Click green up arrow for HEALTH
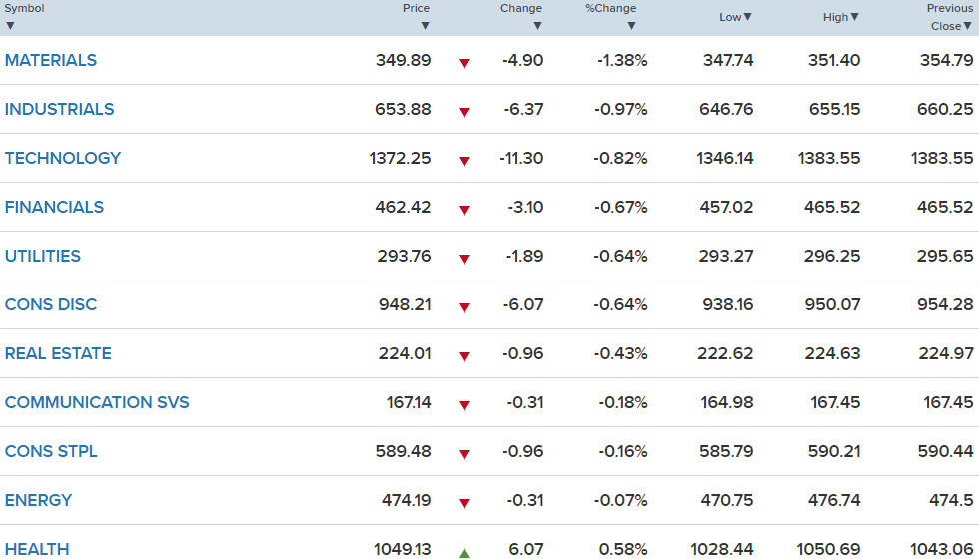 point(464,553)
